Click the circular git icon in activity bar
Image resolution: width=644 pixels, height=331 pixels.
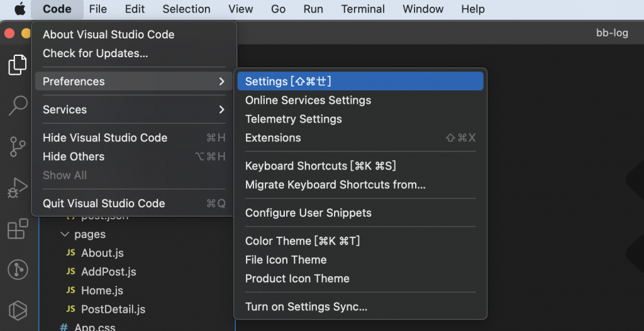coord(17,270)
